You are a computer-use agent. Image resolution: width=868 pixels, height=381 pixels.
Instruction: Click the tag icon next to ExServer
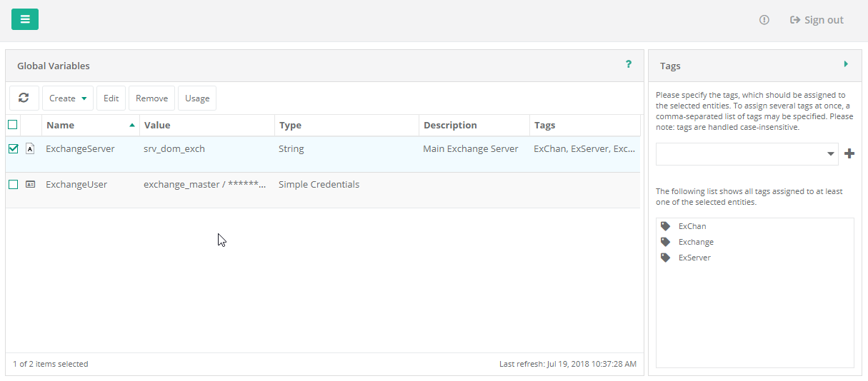point(665,258)
